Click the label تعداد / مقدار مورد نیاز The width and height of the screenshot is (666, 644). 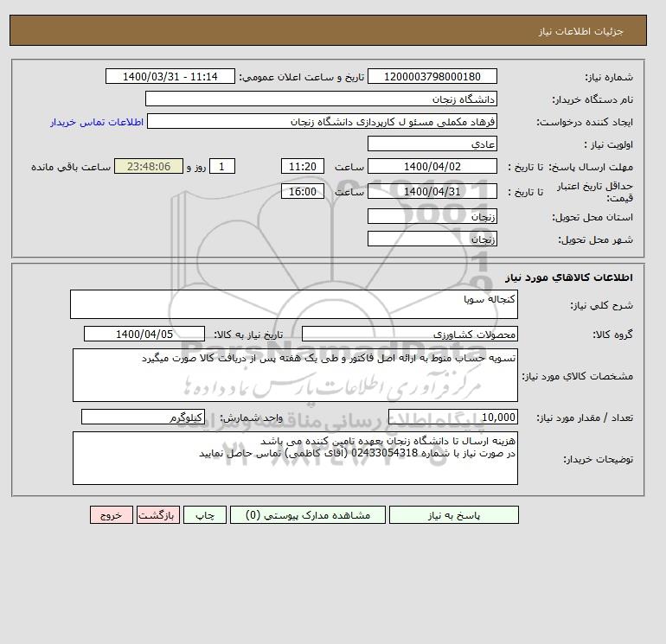[585, 418]
